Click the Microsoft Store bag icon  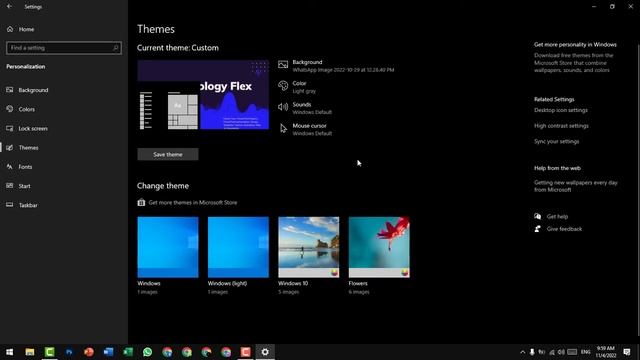[141, 202]
